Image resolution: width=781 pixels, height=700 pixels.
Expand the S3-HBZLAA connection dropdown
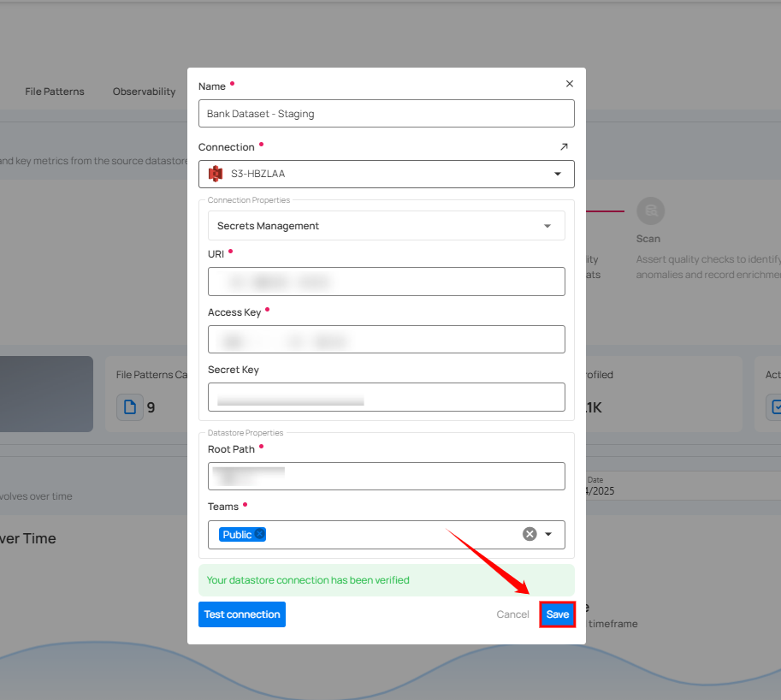tap(558, 174)
